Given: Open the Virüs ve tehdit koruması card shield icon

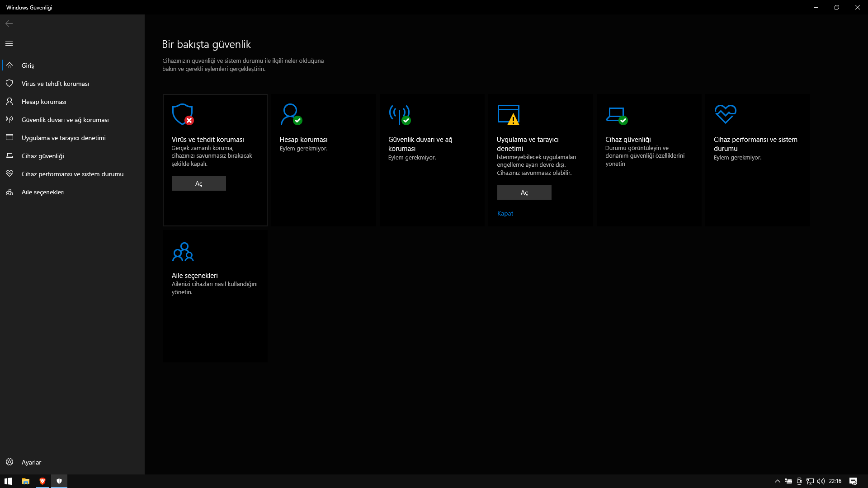Looking at the screenshot, I should click(183, 114).
